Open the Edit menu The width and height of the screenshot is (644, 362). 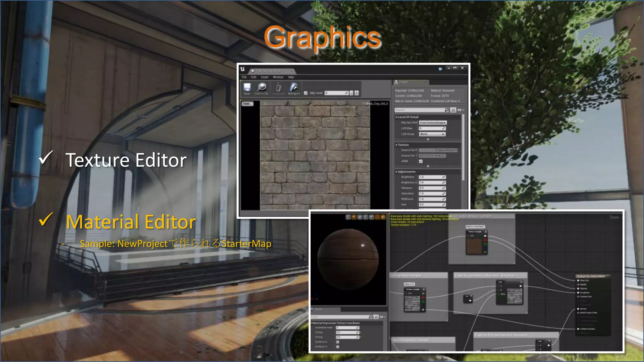tap(254, 77)
